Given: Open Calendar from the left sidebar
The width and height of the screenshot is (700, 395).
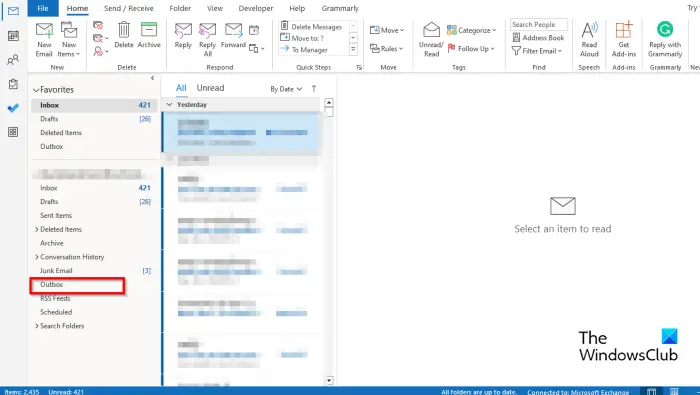Looking at the screenshot, I should tap(13, 35).
